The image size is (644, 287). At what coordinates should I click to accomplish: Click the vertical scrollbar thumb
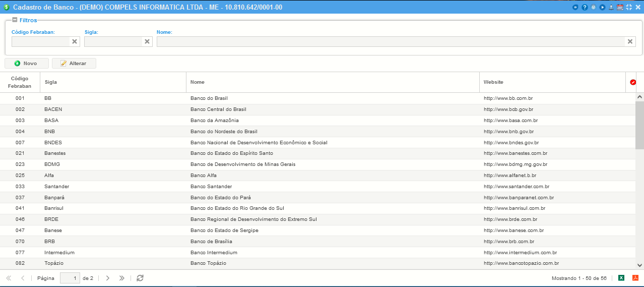click(x=639, y=125)
